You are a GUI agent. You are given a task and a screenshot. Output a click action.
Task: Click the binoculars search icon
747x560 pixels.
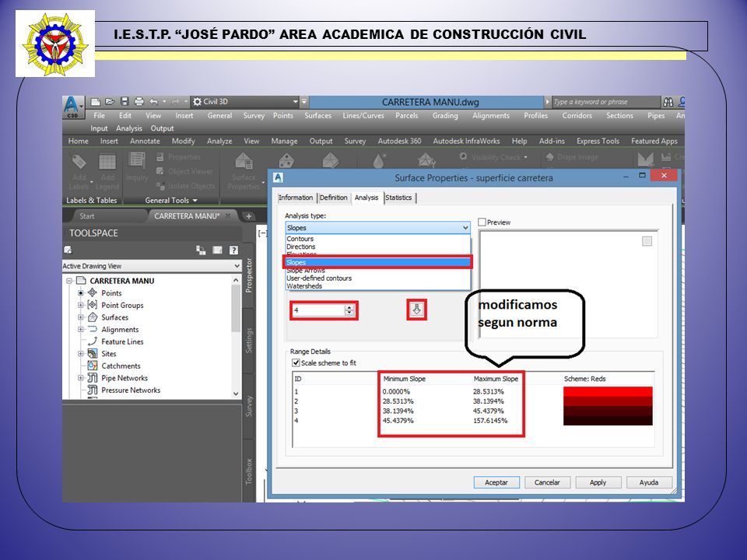coord(668,101)
